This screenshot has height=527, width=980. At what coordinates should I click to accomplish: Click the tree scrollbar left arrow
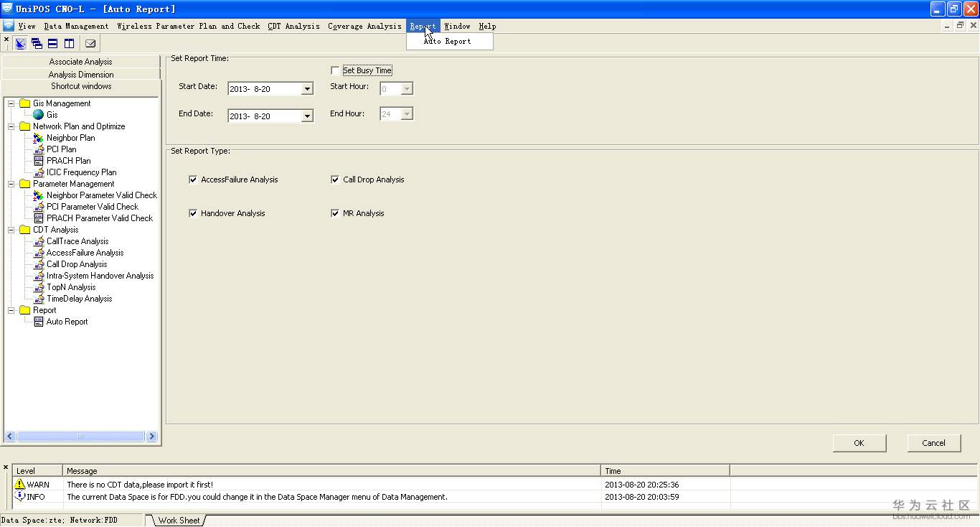[10, 436]
